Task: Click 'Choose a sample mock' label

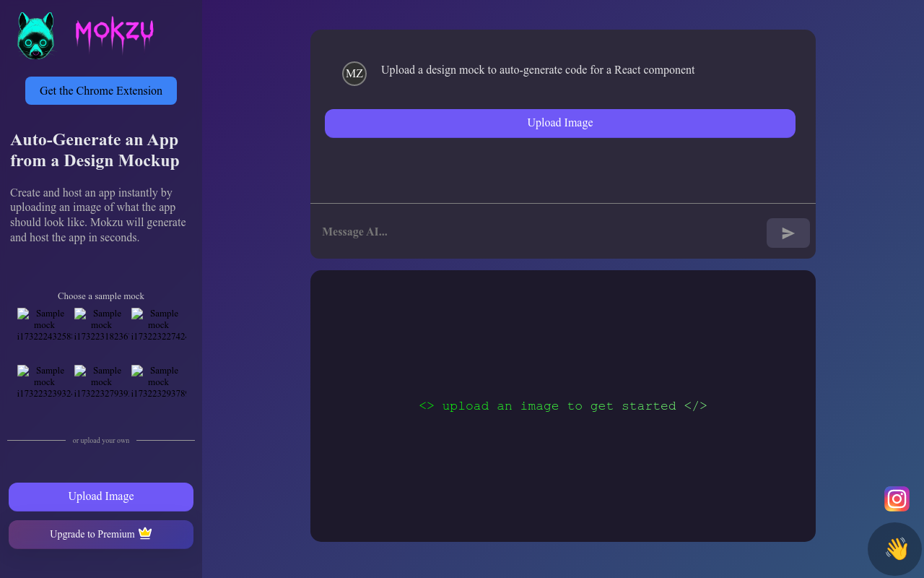Action: pos(101,296)
